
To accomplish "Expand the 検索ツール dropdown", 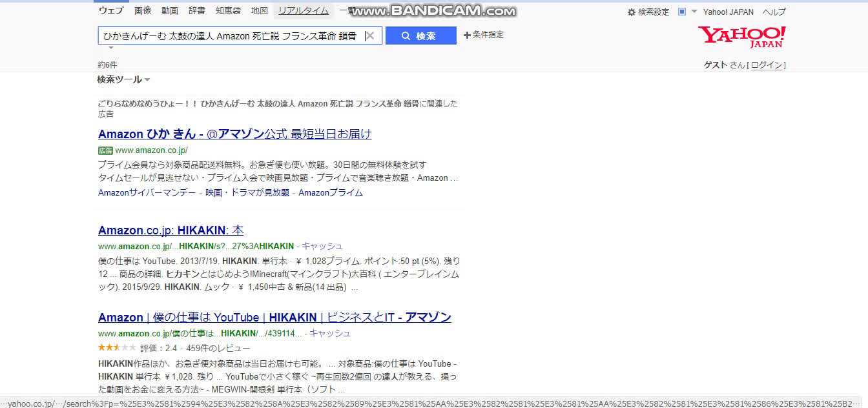I will pos(123,79).
